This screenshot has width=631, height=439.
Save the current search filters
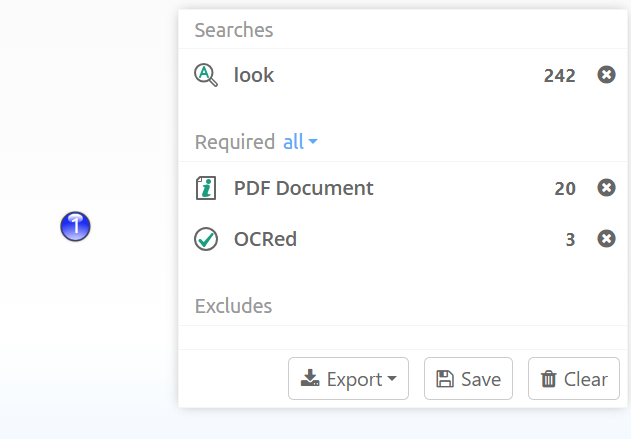[x=468, y=379]
